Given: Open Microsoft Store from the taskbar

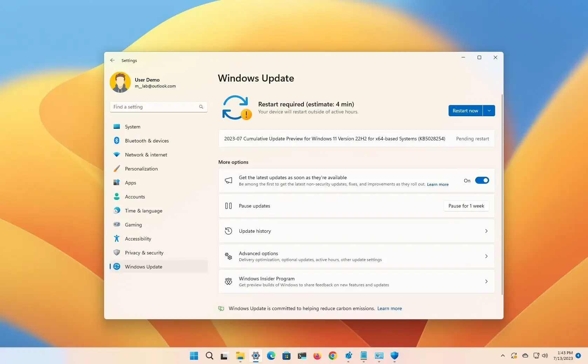Looking at the screenshot, I should (x=286, y=356).
